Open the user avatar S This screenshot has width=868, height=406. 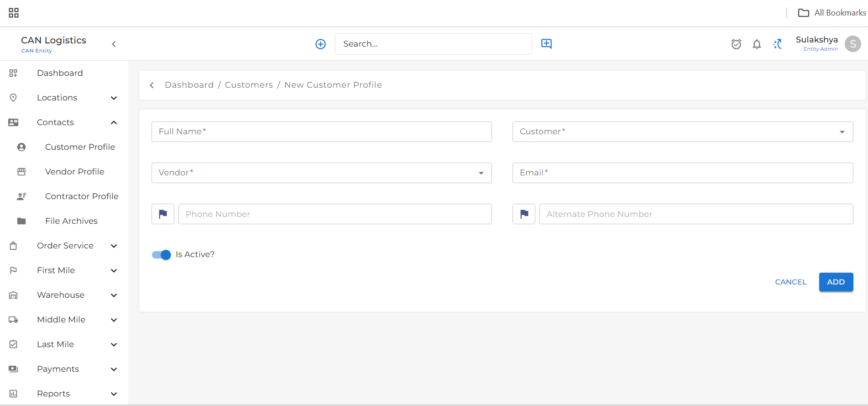(852, 44)
